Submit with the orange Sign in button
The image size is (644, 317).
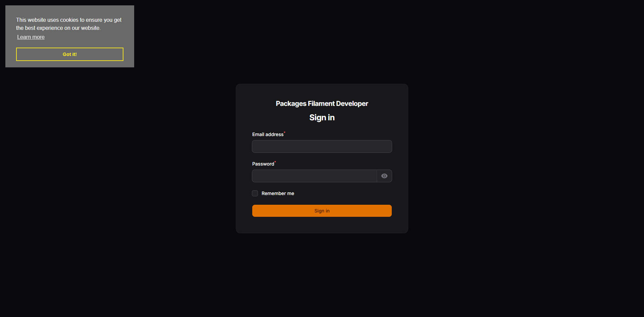pyautogui.click(x=322, y=211)
